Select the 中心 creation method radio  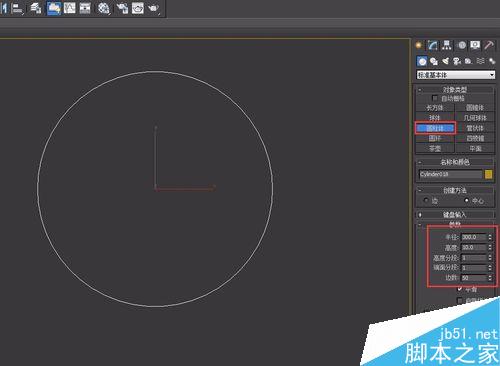pos(467,200)
